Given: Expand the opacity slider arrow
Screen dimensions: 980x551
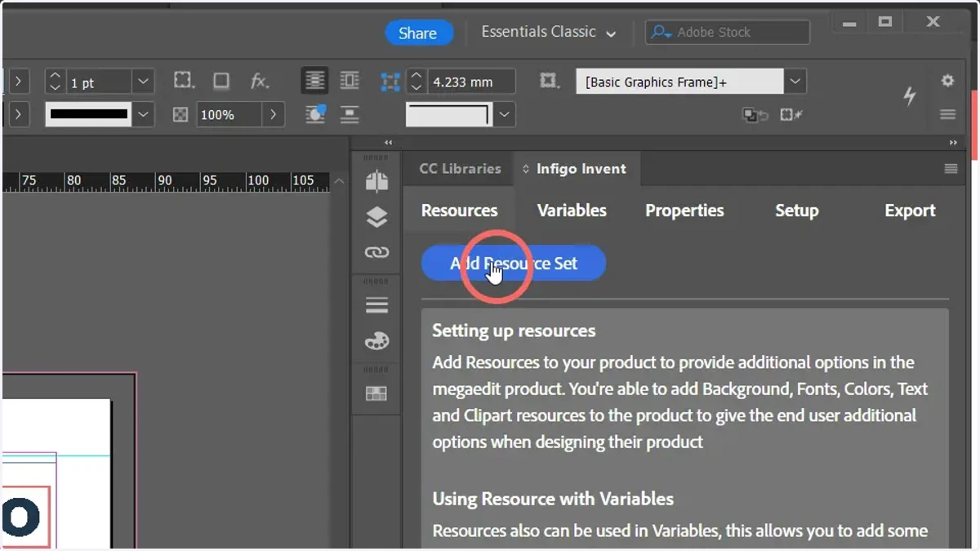Looking at the screenshot, I should (273, 115).
